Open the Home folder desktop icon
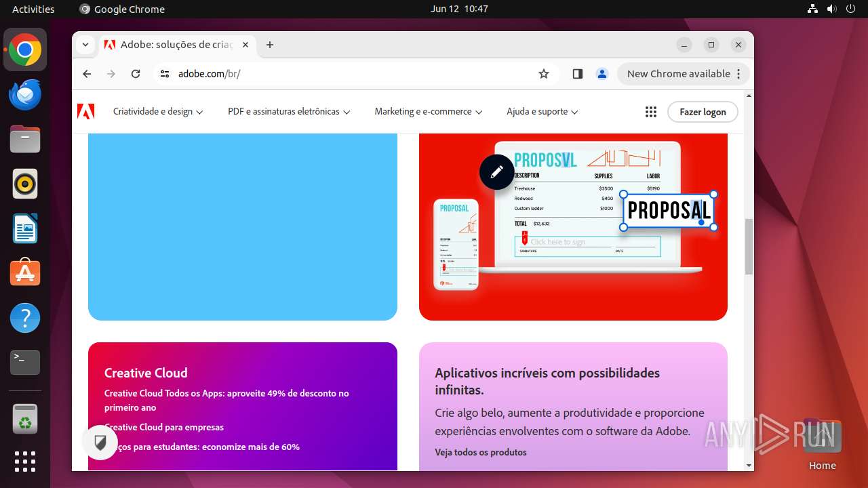 [822, 445]
